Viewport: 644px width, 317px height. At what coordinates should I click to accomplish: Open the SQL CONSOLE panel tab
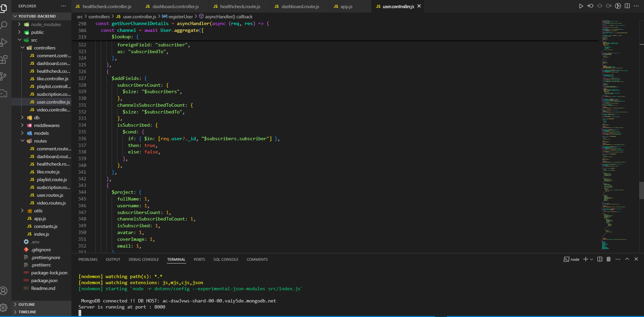(226, 259)
